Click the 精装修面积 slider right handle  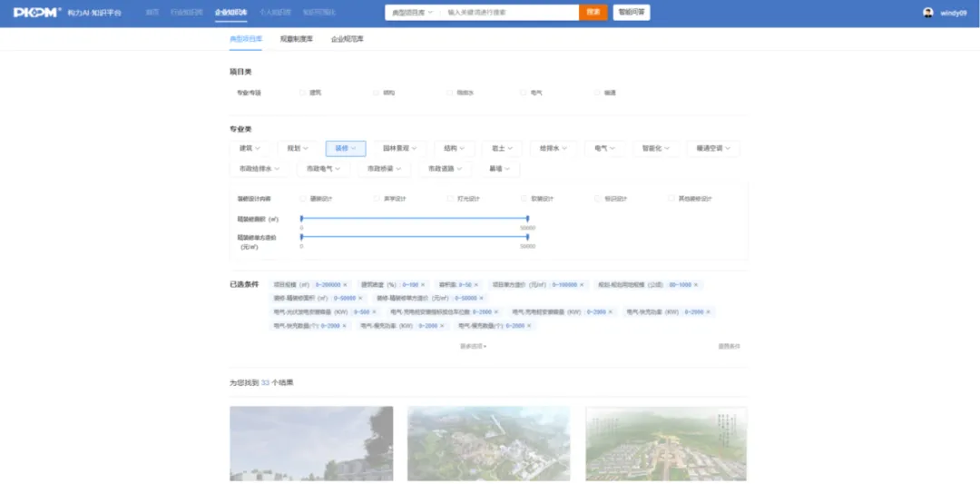click(x=527, y=219)
